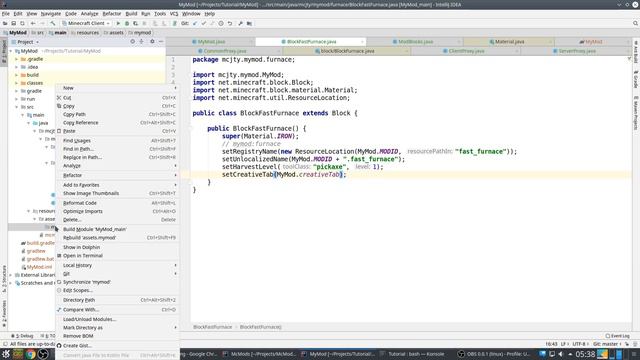Open the Structure side tool window
The image size is (640, 360).
4,278
